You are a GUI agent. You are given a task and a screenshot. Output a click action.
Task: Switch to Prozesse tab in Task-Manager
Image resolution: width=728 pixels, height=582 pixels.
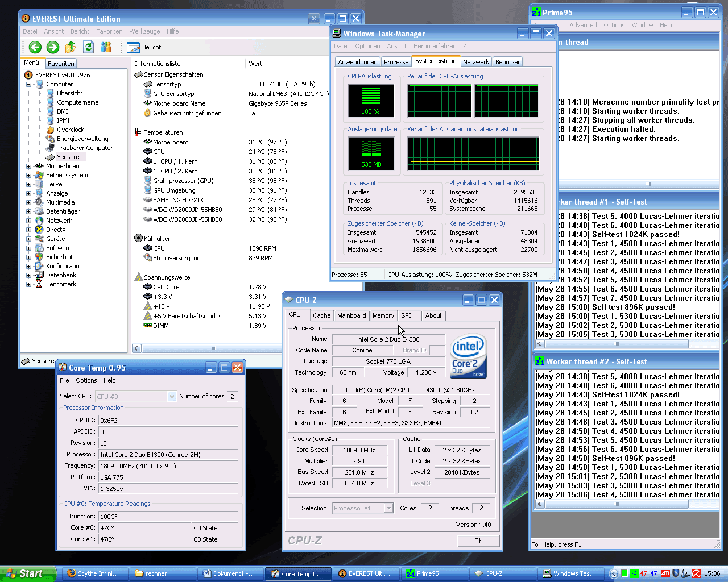coord(396,62)
